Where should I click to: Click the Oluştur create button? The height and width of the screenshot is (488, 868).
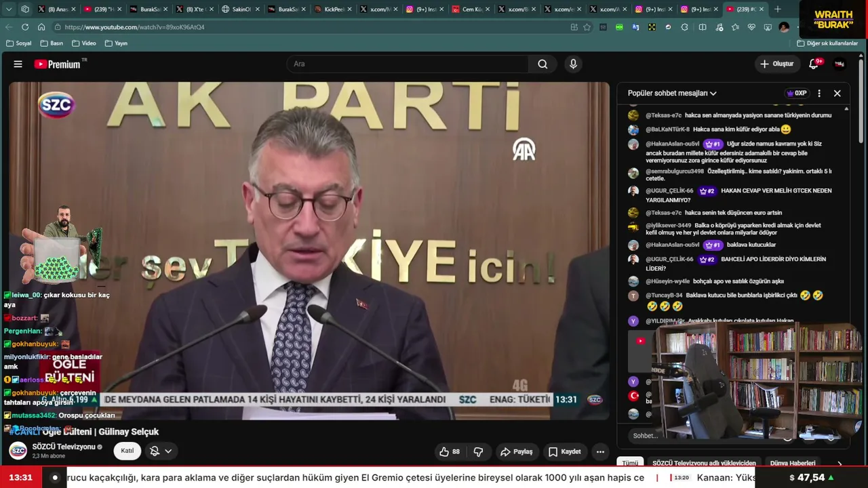(776, 64)
